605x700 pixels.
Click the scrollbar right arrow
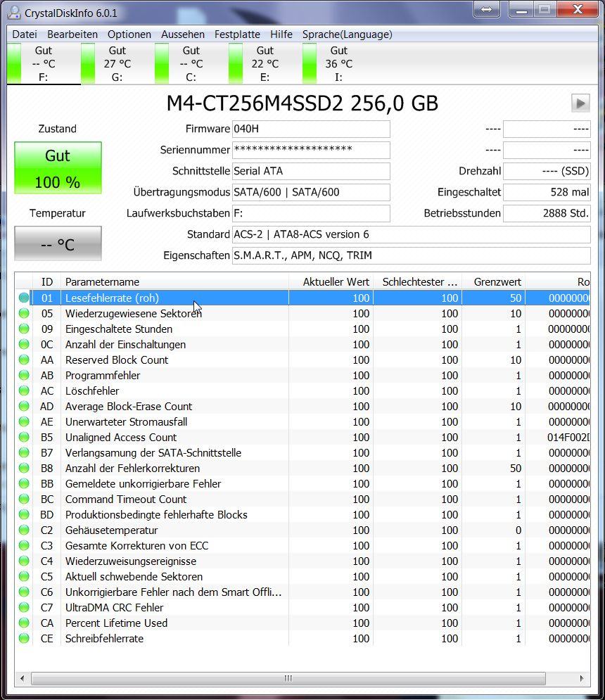pos(581,679)
